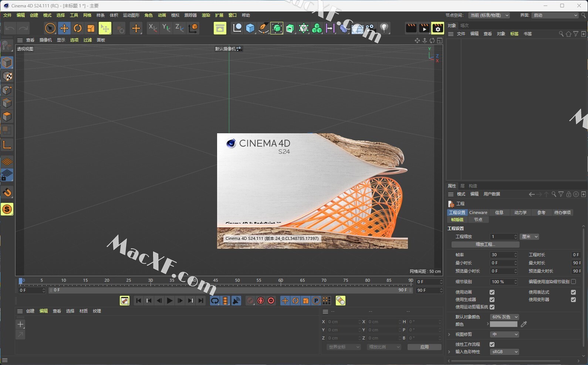
Task: Open MoGraph Cloner green cubes icon
Action: pyautogui.click(x=317, y=29)
